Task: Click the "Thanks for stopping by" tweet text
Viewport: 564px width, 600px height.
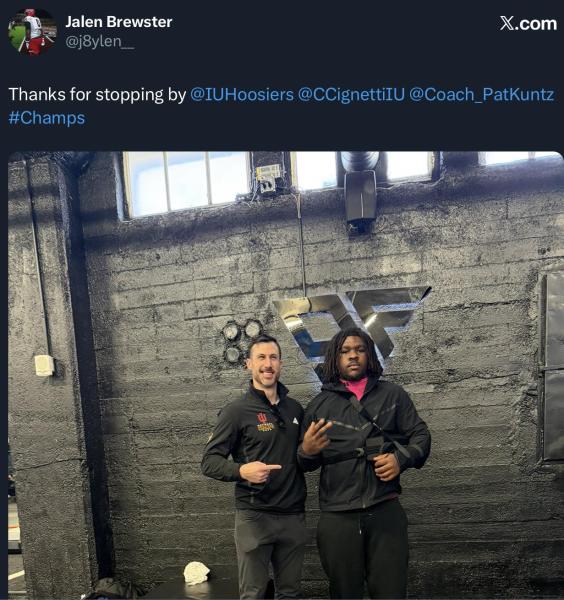Action: coord(97,95)
